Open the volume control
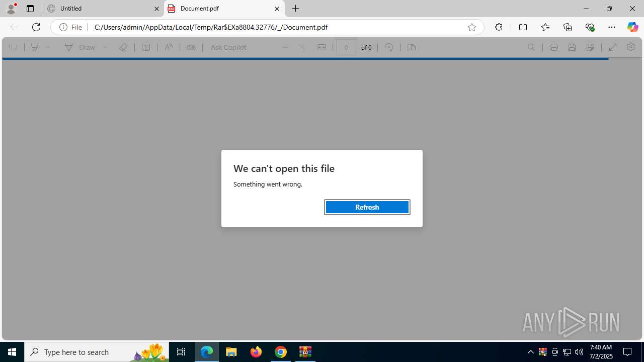This screenshot has height=362, width=644. coord(579,352)
